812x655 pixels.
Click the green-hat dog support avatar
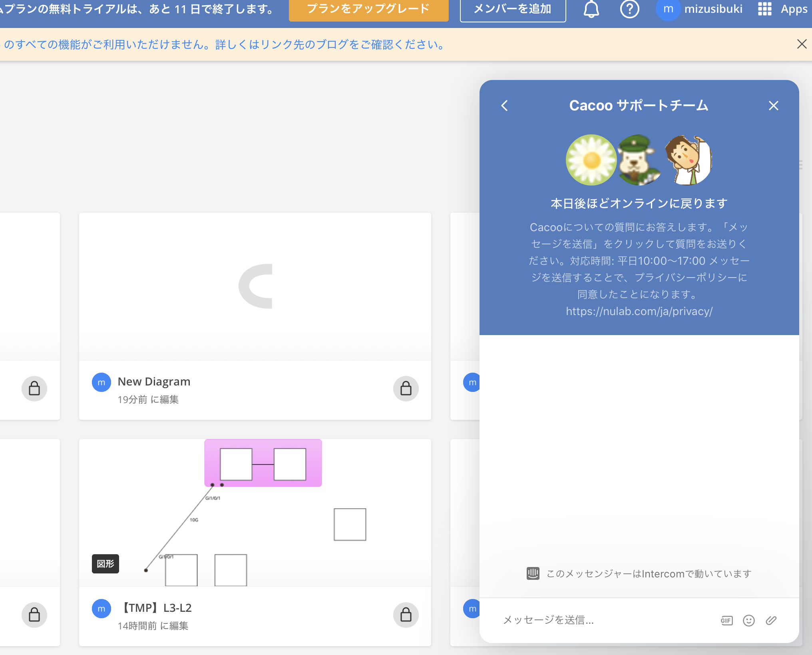[x=639, y=160]
